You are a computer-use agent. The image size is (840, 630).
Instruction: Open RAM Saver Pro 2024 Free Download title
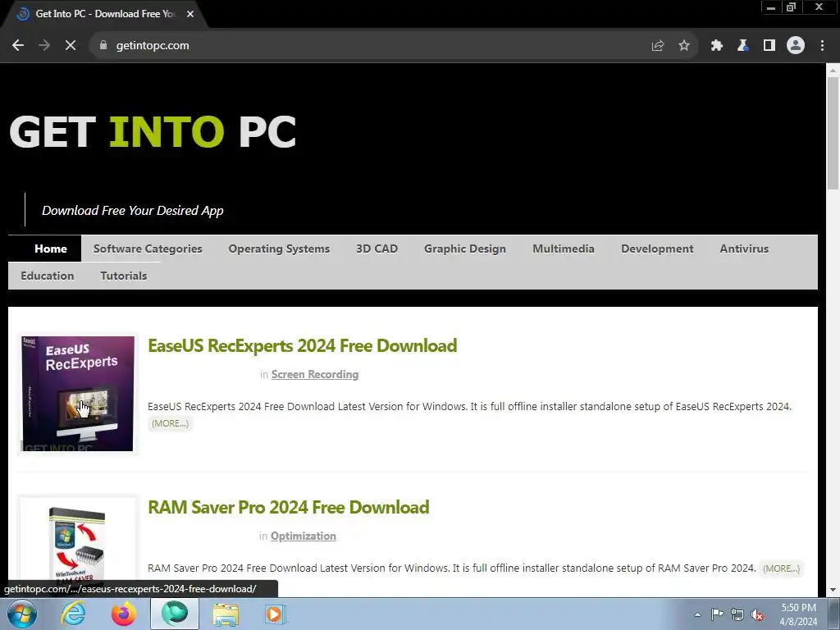tap(288, 507)
